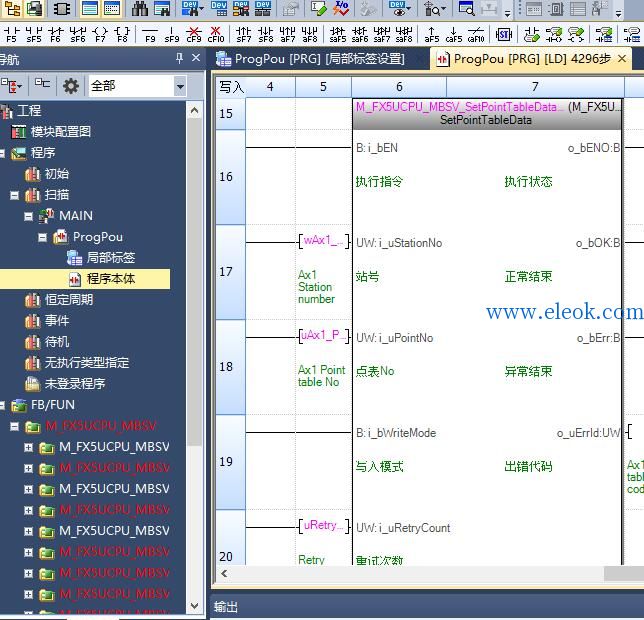Insert open branch contact sF5 icon
Image resolution: width=644 pixels, height=620 pixels.
pyautogui.click(x=34, y=34)
